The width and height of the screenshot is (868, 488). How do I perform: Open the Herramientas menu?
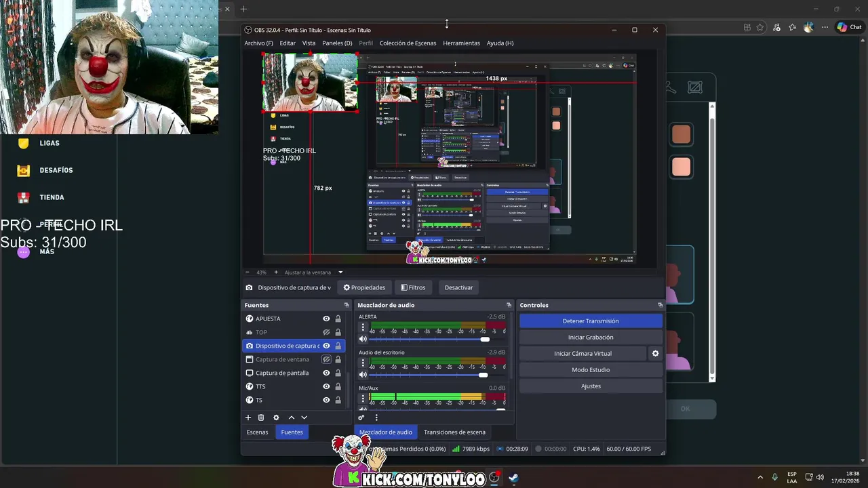pos(461,43)
